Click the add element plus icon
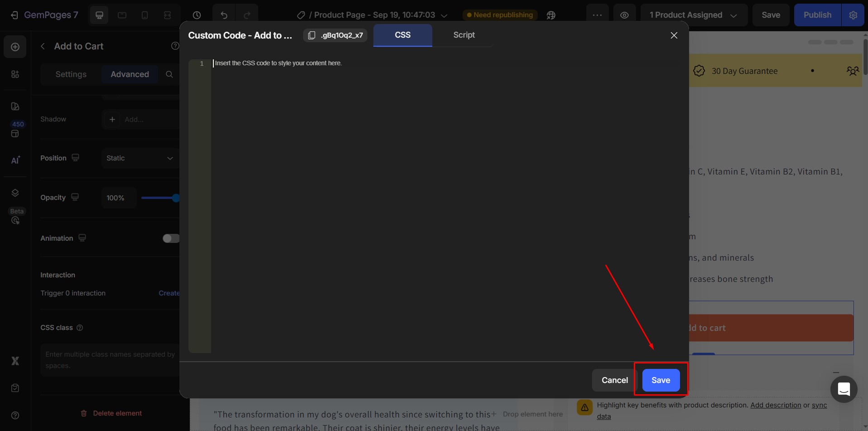The width and height of the screenshot is (868, 431). [x=15, y=47]
